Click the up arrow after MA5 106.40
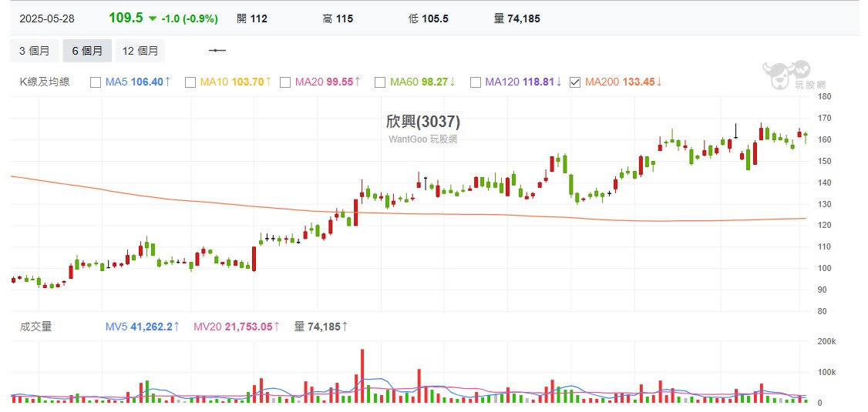Image resolution: width=868 pixels, height=412 pixels. [168, 82]
